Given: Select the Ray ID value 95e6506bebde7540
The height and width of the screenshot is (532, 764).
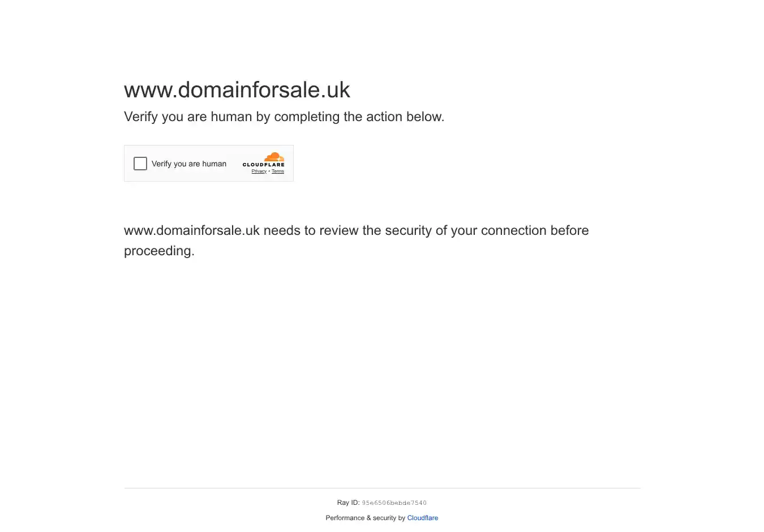Looking at the screenshot, I should (394, 503).
